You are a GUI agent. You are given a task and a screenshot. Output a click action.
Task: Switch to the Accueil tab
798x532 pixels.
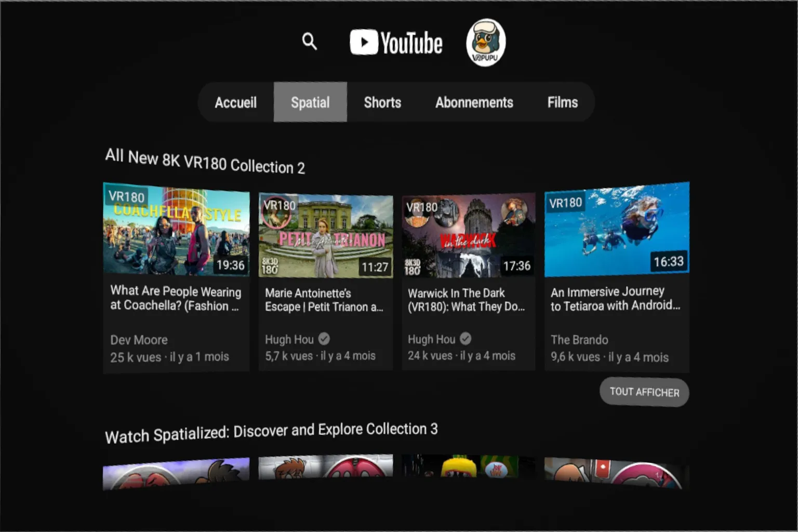click(236, 102)
